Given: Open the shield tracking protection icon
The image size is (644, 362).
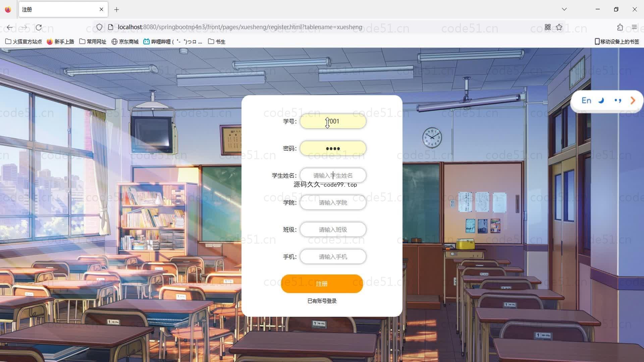Looking at the screenshot, I should tap(99, 27).
